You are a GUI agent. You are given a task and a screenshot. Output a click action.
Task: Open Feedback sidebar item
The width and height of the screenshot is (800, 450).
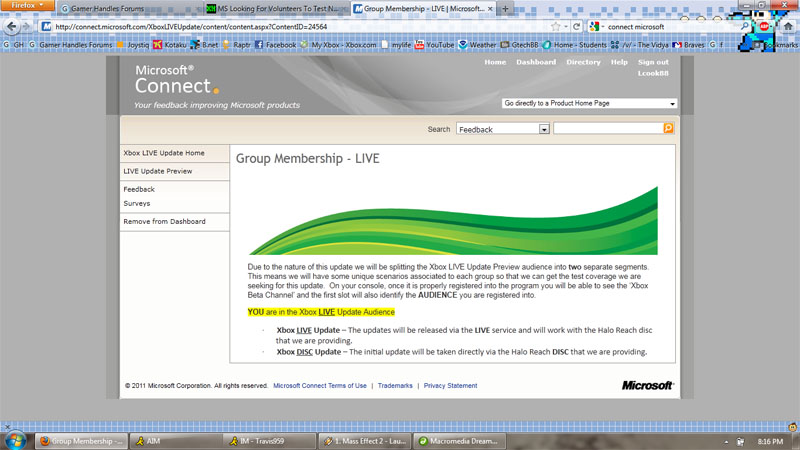coord(139,189)
